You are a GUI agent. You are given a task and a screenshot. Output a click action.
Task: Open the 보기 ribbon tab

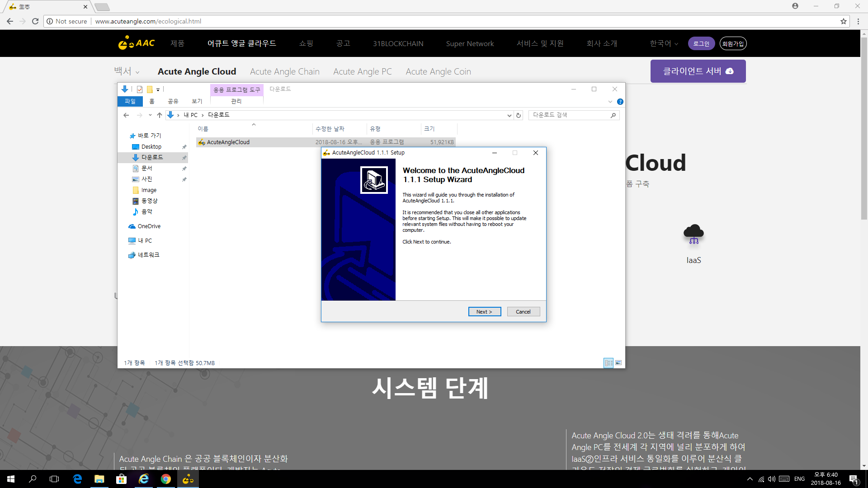[x=197, y=101]
